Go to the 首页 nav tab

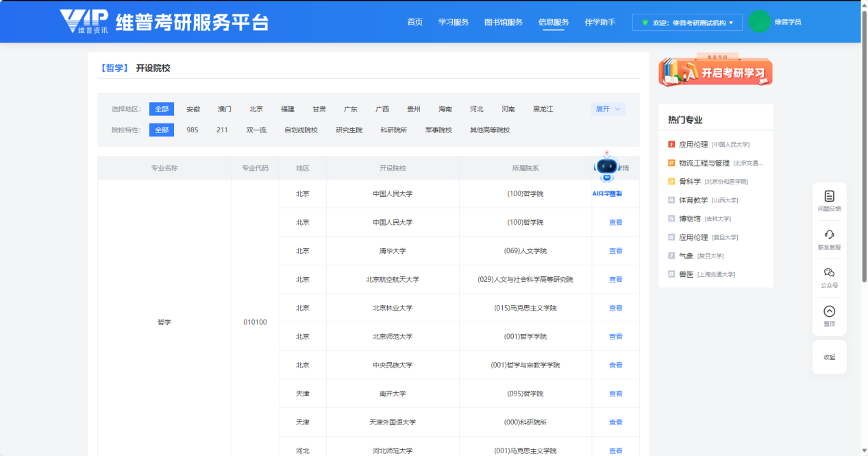pos(415,22)
